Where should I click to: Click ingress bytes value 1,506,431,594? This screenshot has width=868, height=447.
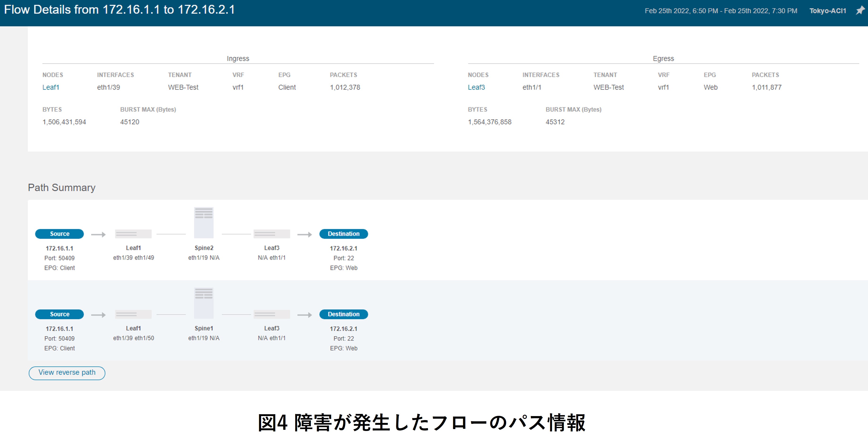(64, 122)
